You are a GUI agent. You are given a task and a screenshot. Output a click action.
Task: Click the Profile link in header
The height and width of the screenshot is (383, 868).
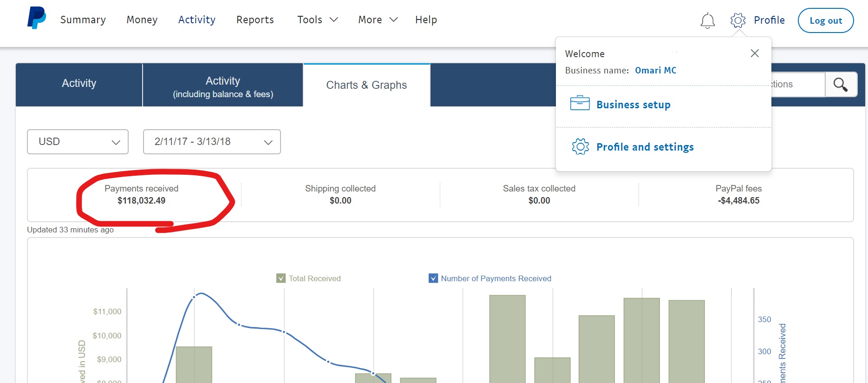tap(769, 20)
